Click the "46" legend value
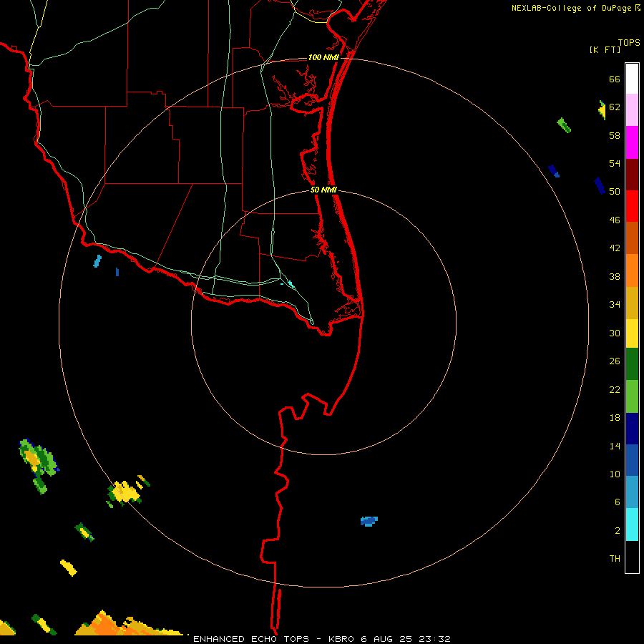Viewport: 644px width, 644px height. point(615,220)
